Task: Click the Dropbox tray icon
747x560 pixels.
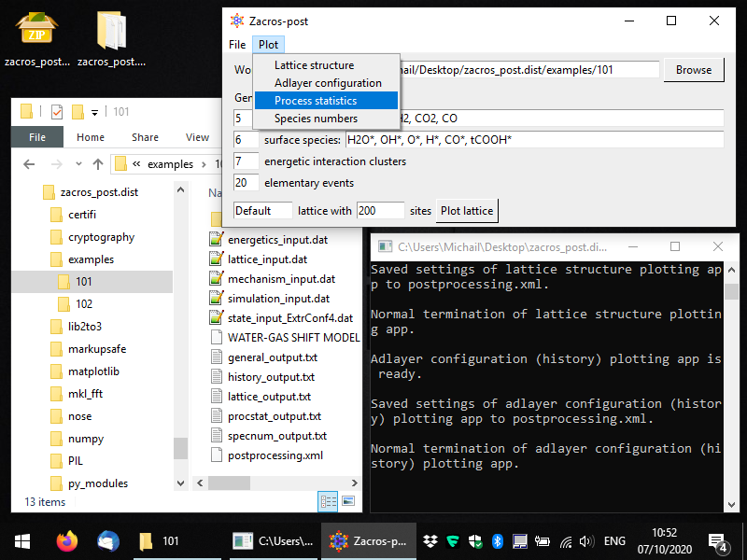Action: click(x=430, y=541)
